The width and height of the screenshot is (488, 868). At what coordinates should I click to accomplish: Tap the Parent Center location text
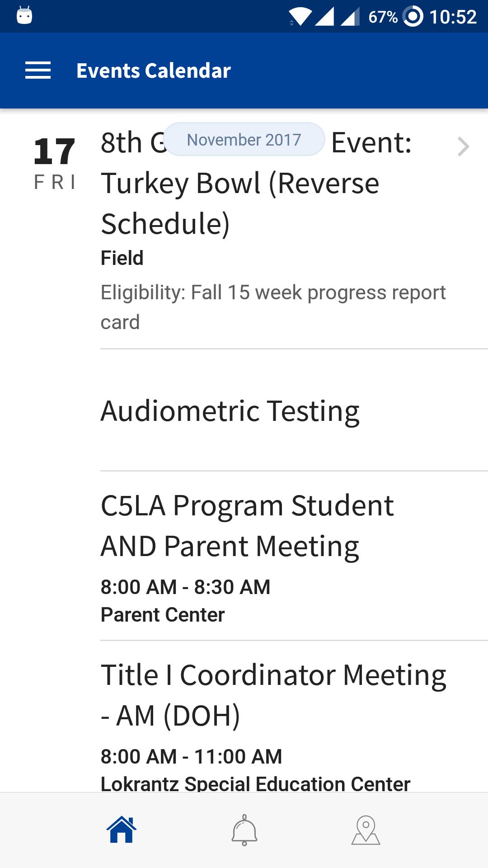coord(163,614)
